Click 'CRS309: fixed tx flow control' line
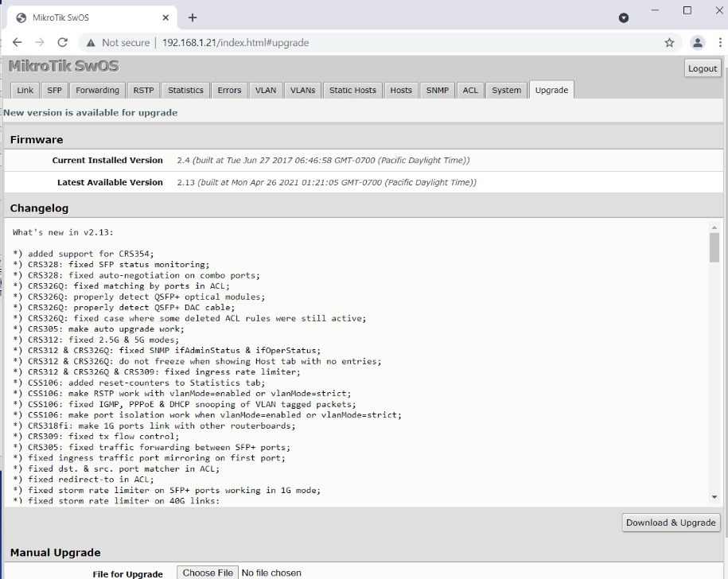The height and width of the screenshot is (579, 728). click(x=95, y=436)
